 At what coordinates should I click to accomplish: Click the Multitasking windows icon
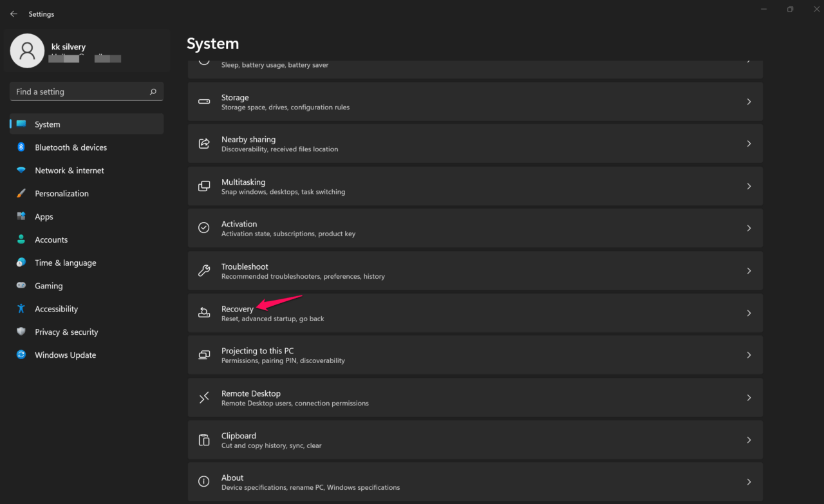click(204, 186)
